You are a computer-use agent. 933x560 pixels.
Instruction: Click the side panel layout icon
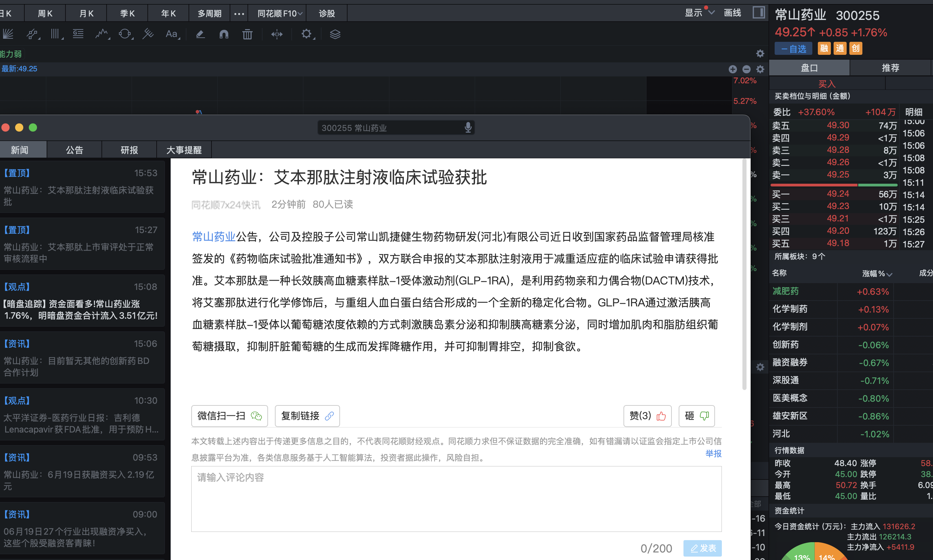click(759, 12)
